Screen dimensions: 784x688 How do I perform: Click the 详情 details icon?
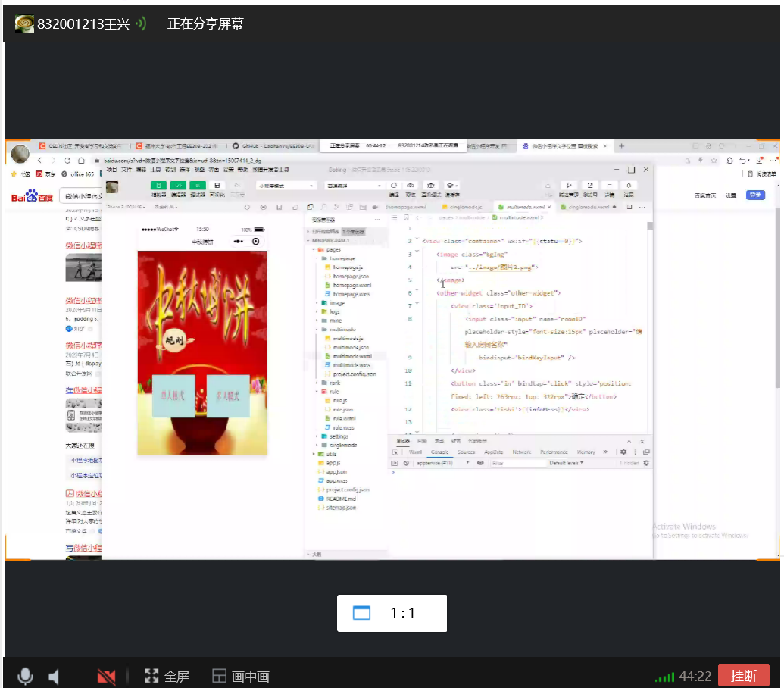(x=609, y=186)
